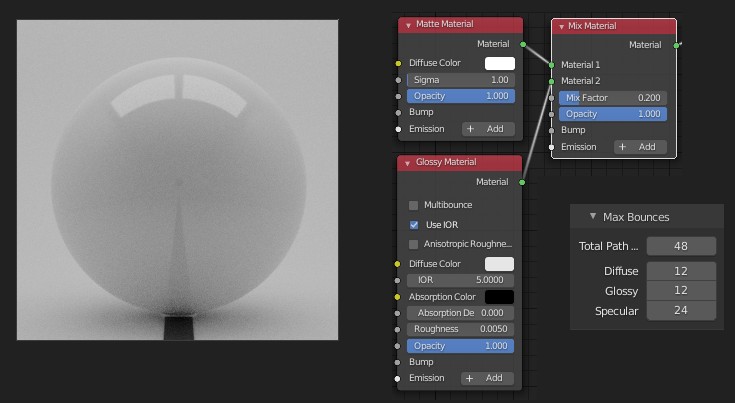735x403 pixels.
Task: Click the Mix Material output socket
Action: click(677, 45)
